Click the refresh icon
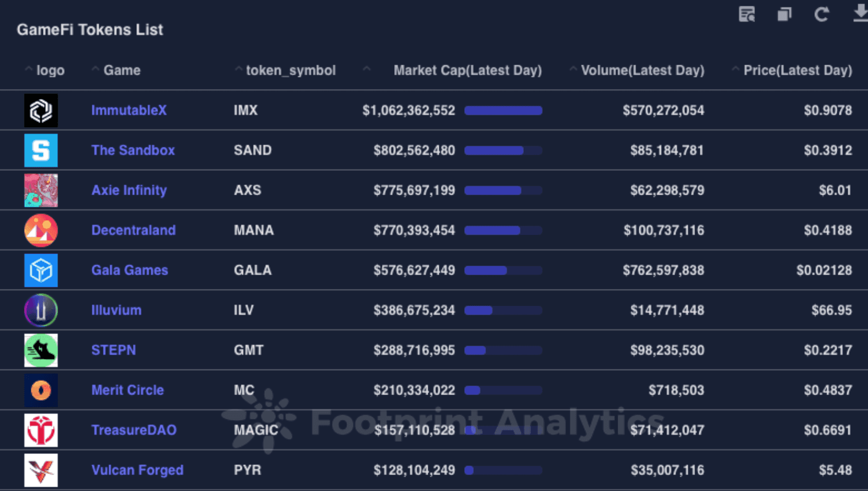This screenshot has width=868, height=491. pyautogui.click(x=821, y=14)
